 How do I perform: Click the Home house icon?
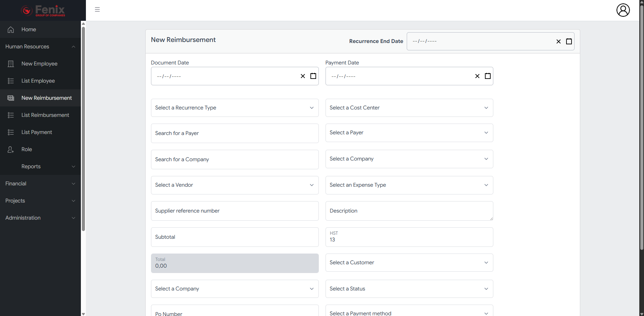pyautogui.click(x=11, y=30)
